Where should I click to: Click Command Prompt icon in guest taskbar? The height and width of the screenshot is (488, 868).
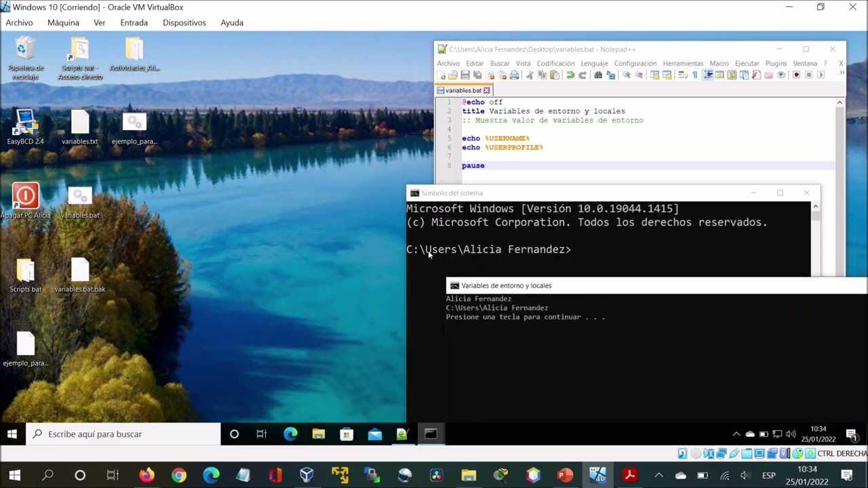431,434
